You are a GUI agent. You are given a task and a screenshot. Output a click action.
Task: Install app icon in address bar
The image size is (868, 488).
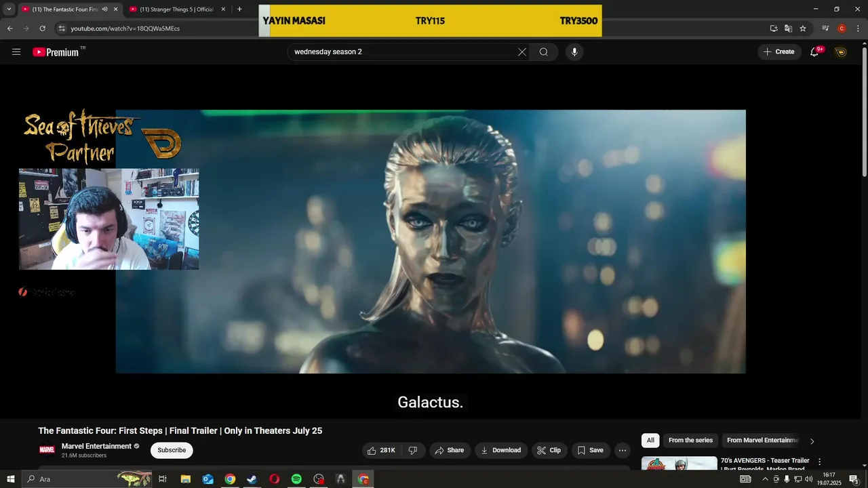774,28
